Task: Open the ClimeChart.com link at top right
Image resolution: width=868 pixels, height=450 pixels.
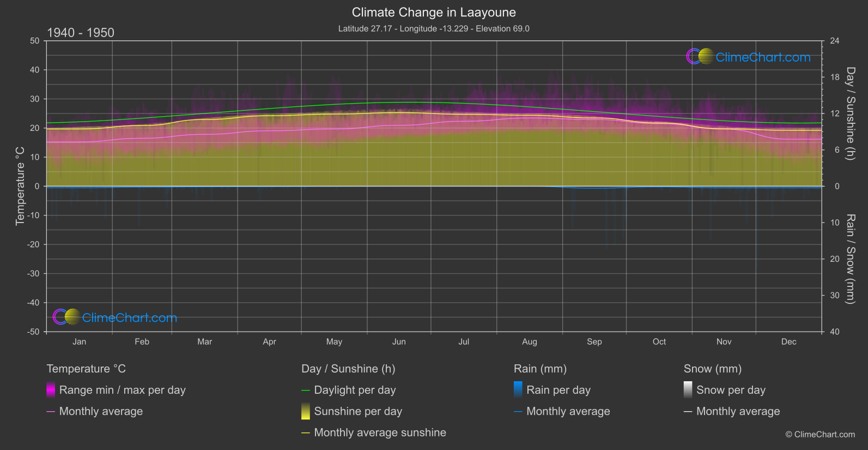Action: click(763, 57)
